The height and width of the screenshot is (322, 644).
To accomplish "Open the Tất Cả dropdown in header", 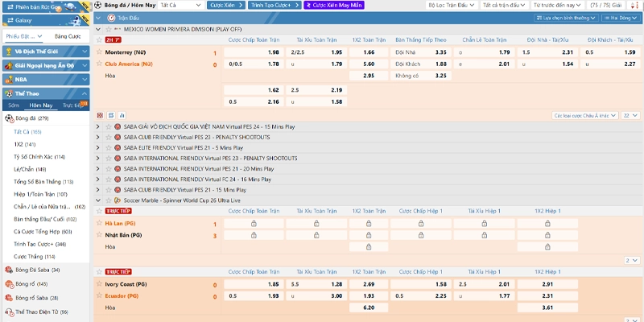I will coord(180,6).
